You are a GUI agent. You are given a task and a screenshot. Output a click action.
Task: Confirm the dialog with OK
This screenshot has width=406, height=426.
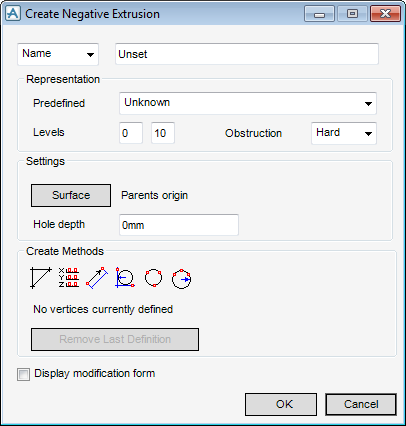281,404
